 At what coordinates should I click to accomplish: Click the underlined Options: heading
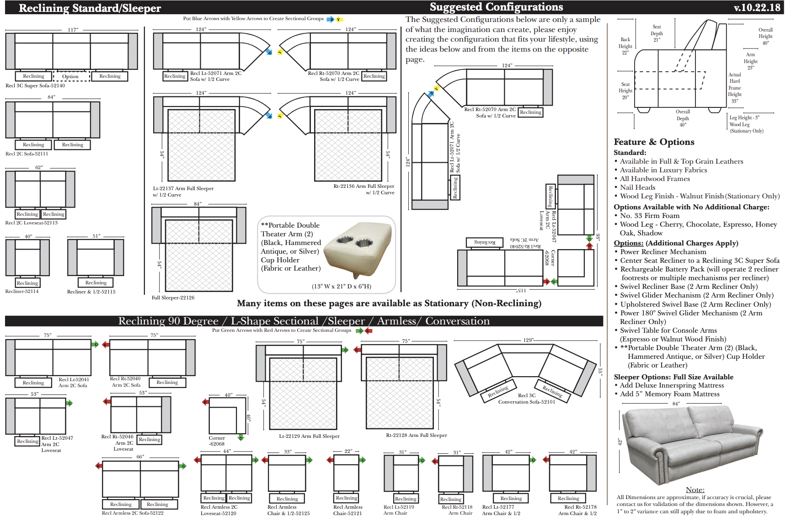[x=628, y=243]
